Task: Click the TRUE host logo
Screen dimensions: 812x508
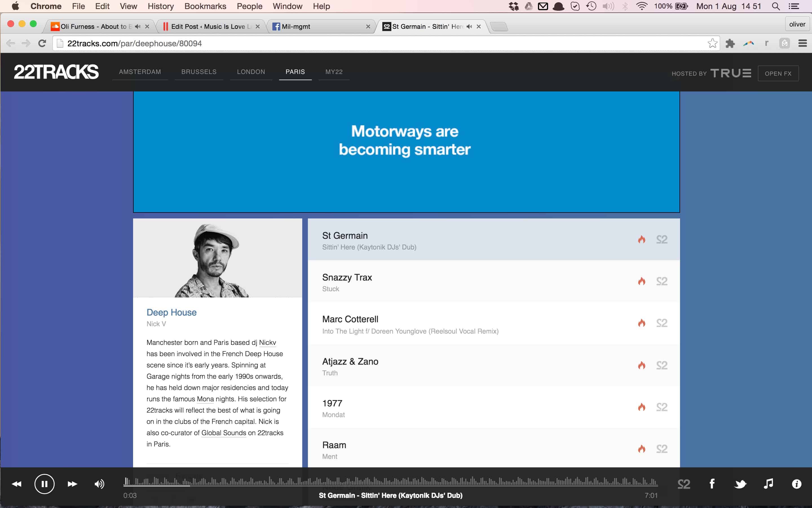Action: click(x=731, y=73)
